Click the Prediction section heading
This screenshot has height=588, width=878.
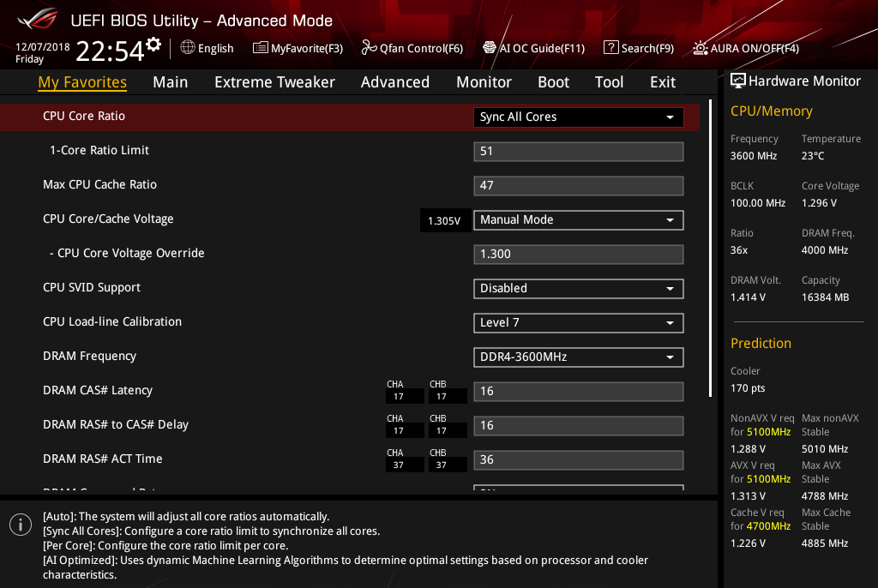tap(761, 343)
